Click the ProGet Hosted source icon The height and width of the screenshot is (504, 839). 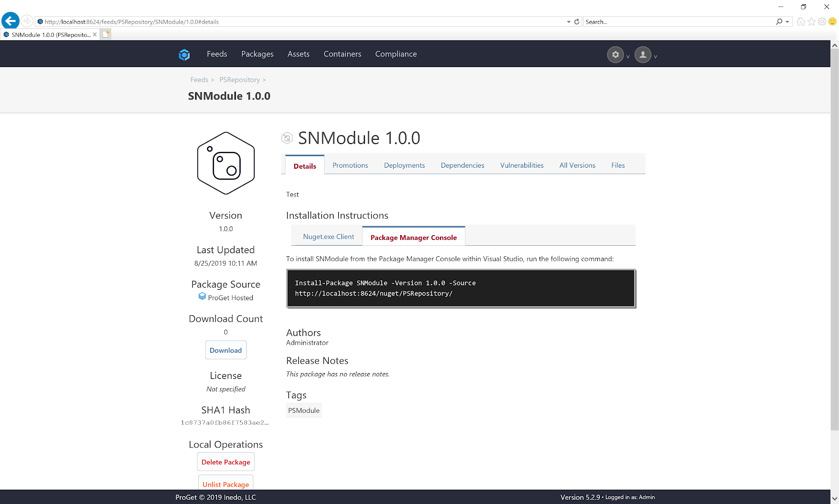[x=202, y=297]
